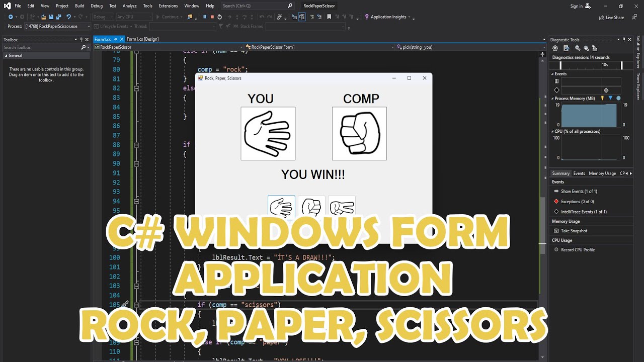Open Diagnostic Tools settings gear
This screenshot has width=644, height=362.
[x=555, y=48]
